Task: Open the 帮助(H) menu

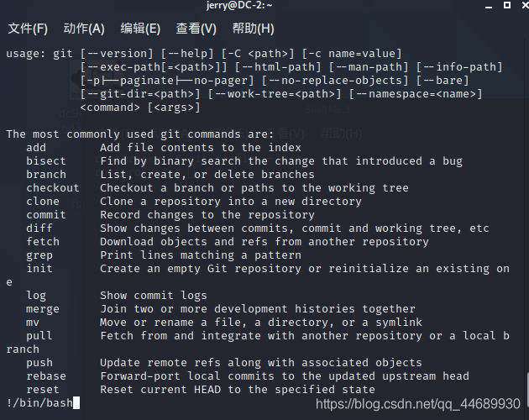Action: (x=253, y=29)
